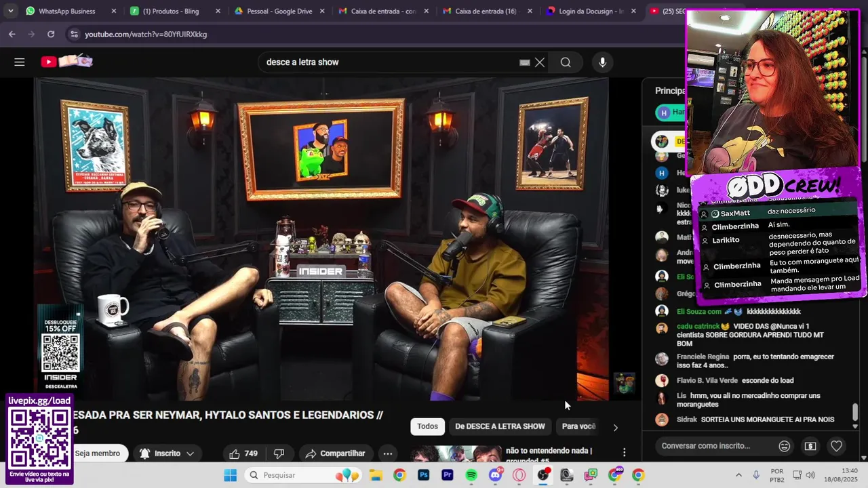Open more actions under the video
868x488 pixels.
coord(387,453)
